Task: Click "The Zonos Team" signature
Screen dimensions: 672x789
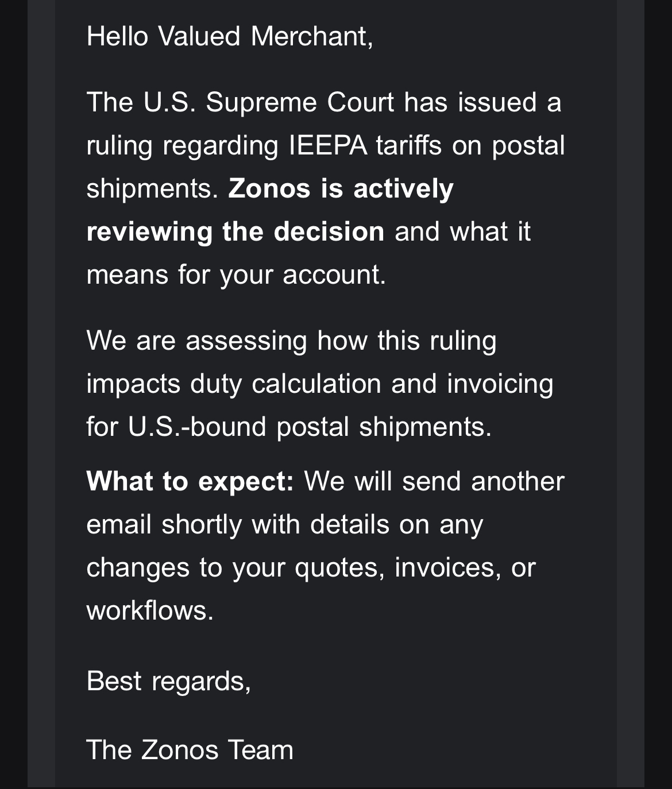Action: [190, 750]
